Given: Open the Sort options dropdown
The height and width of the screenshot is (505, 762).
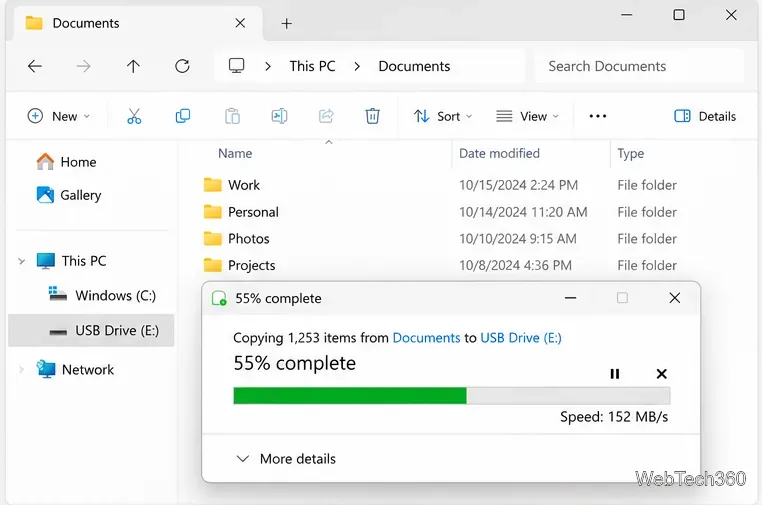Looking at the screenshot, I should (443, 116).
